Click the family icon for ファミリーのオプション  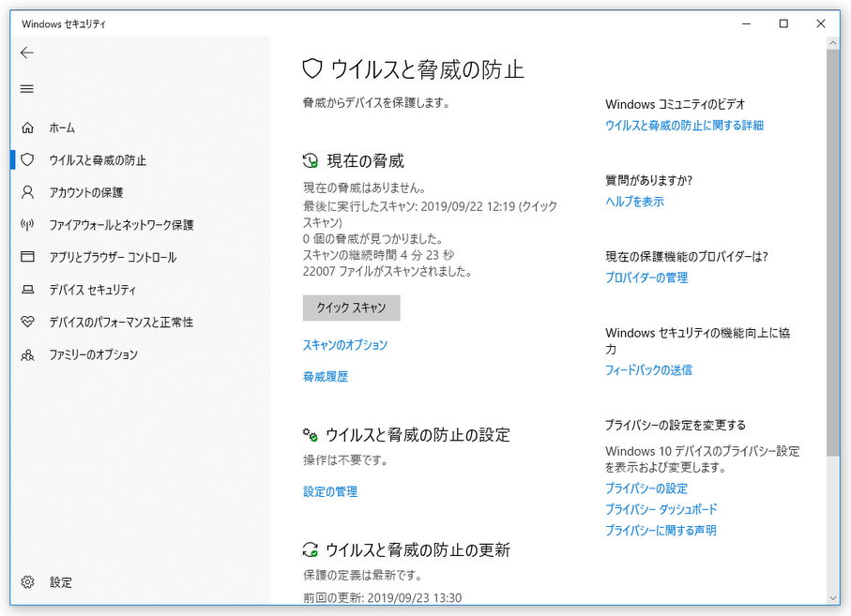click(27, 354)
